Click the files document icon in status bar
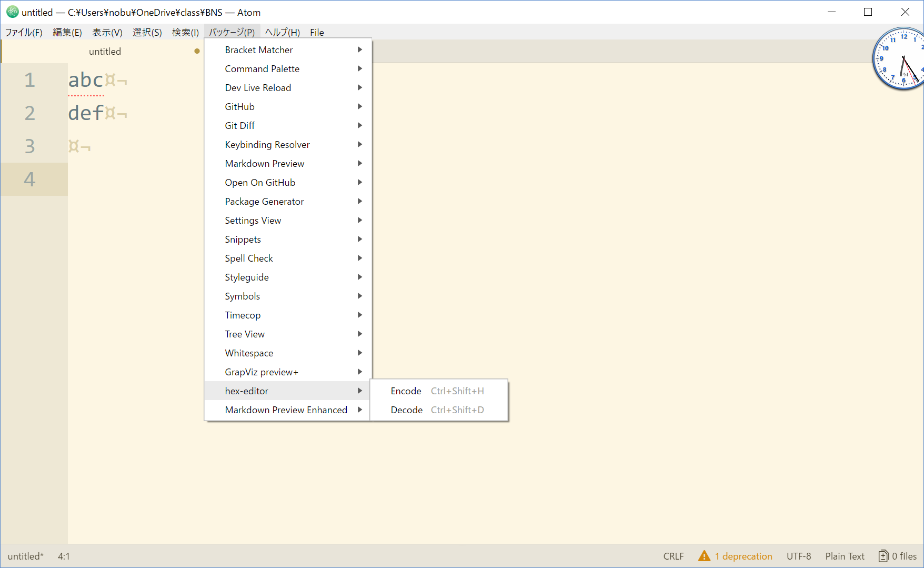This screenshot has height=568, width=924. tap(883, 556)
